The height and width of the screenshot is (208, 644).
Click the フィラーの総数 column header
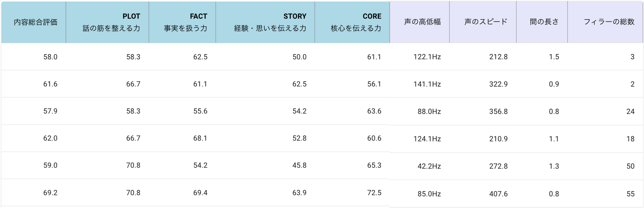609,22
